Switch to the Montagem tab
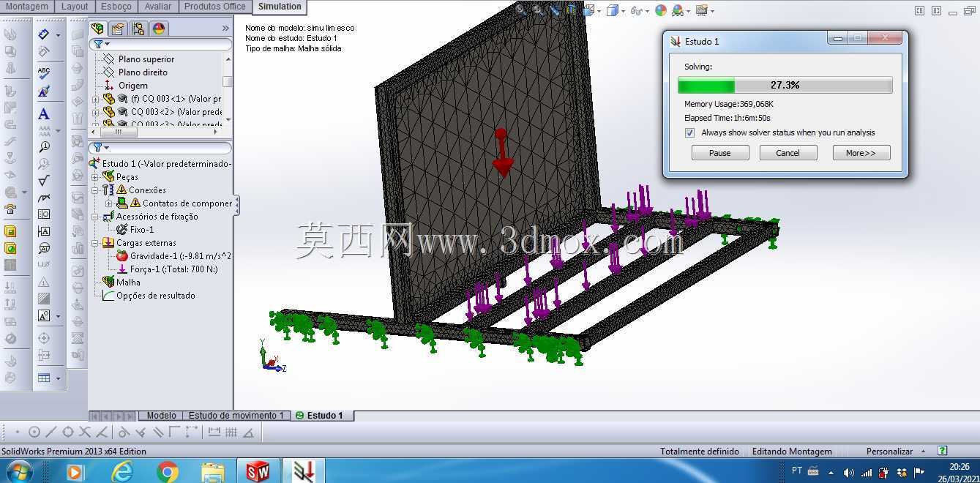Viewport: 980px width, 483px height. 27,7
